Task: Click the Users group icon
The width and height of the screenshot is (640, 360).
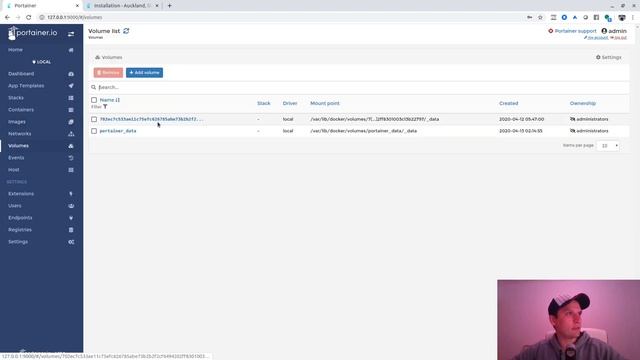Action: [71, 206]
